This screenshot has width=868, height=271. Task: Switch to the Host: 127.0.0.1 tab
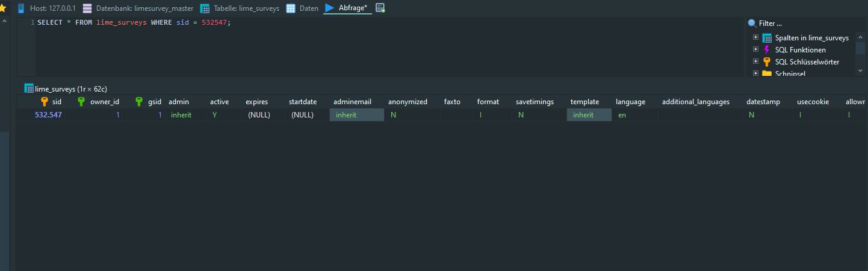click(x=47, y=8)
